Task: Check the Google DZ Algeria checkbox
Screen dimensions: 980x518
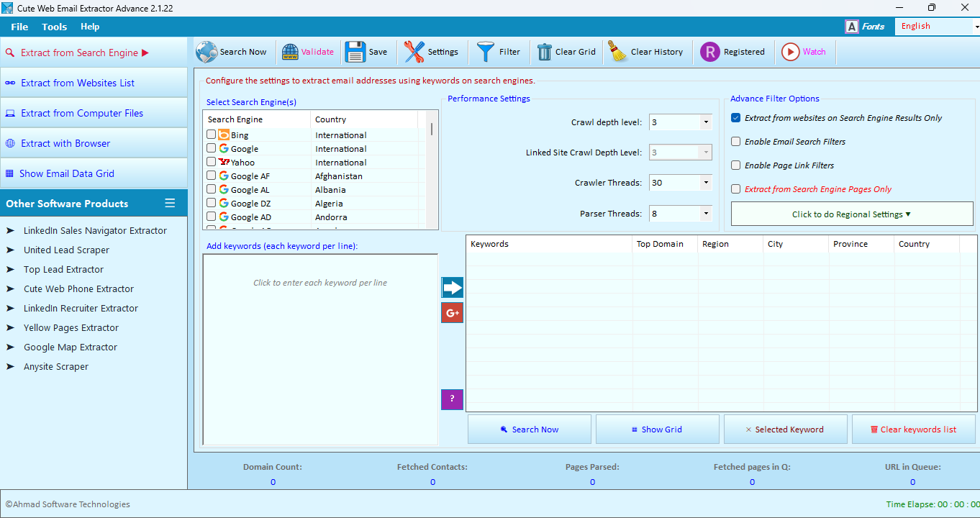Action: pos(211,203)
